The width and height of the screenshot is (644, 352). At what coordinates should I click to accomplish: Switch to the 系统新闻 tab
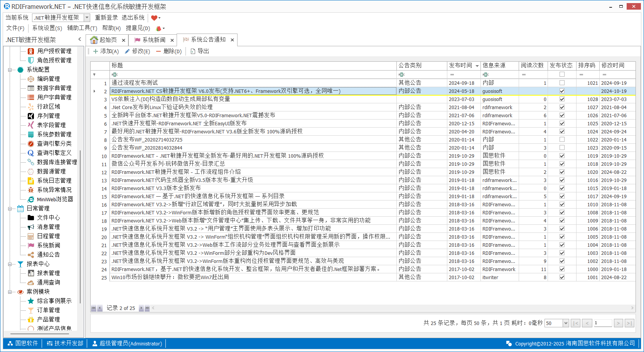click(153, 40)
